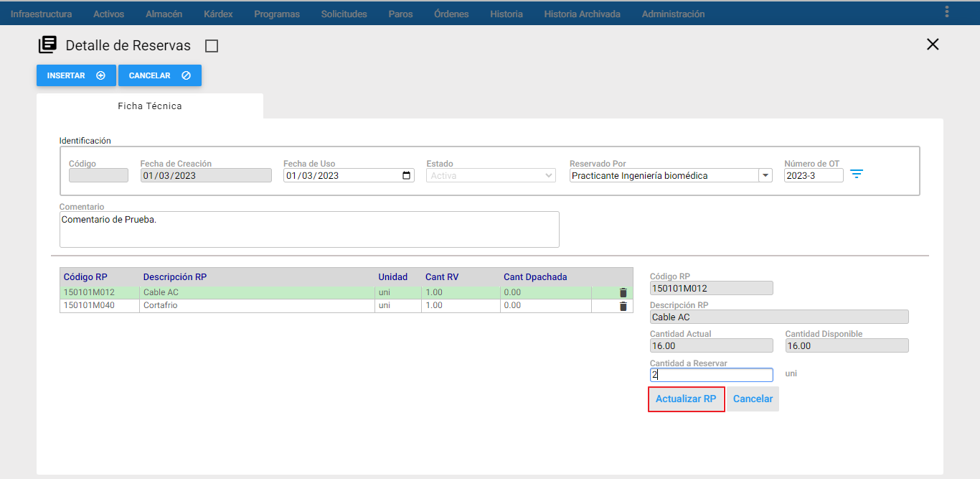
Task: Delete the Cable AC row with trash icon
Action: [x=623, y=293]
